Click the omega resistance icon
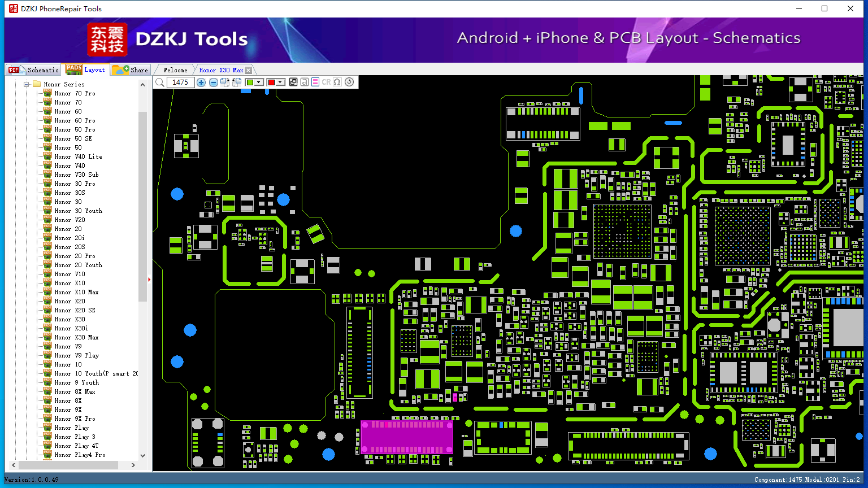868x488 pixels. click(x=337, y=82)
